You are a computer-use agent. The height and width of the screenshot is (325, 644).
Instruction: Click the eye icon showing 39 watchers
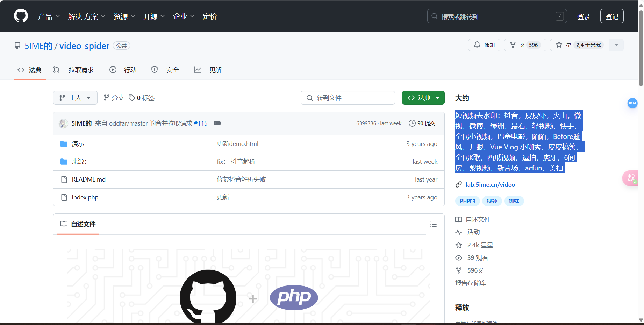pyautogui.click(x=459, y=257)
